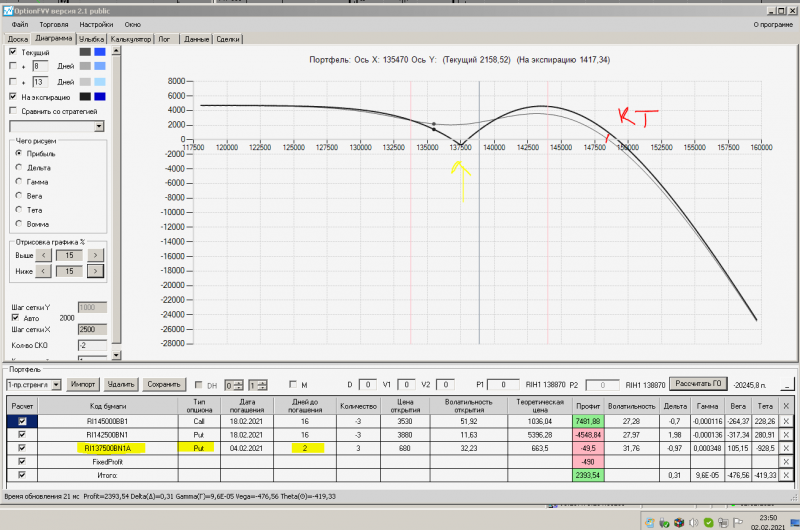The height and width of the screenshot is (530, 800).
Task: Enable the +8 Дней curve checkbox
Action: [13, 66]
